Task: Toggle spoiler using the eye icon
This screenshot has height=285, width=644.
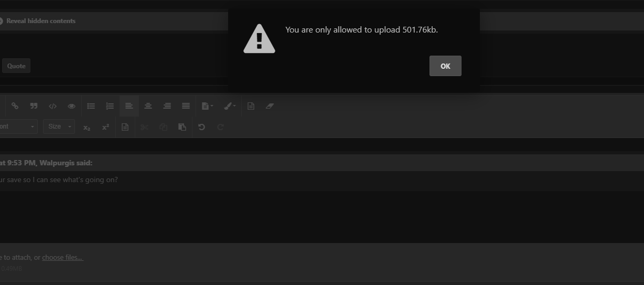Action: point(71,106)
